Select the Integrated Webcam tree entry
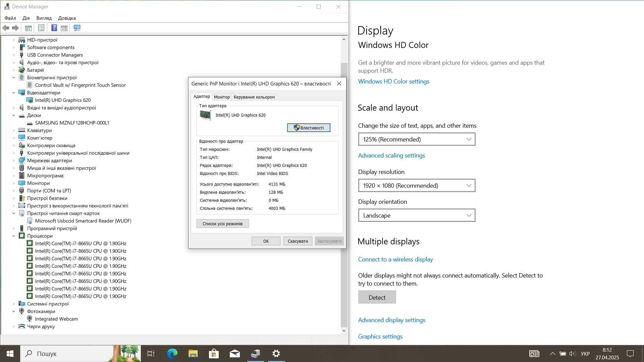The height and width of the screenshot is (362, 644). (x=56, y=319)
